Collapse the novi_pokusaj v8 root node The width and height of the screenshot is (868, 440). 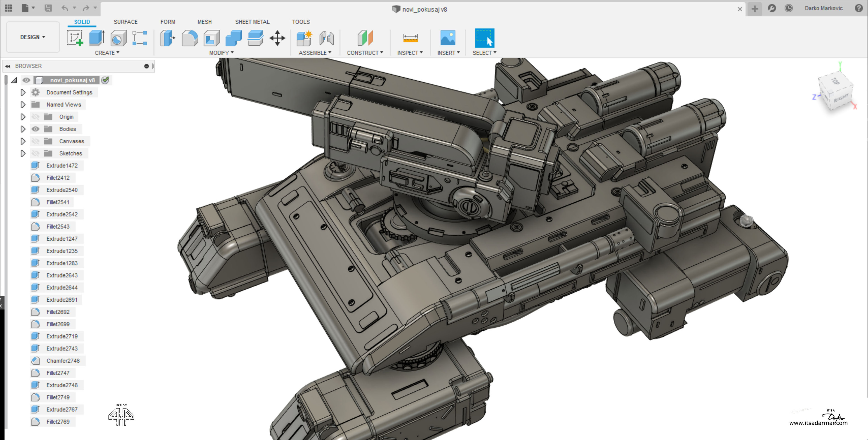point(14,80)
